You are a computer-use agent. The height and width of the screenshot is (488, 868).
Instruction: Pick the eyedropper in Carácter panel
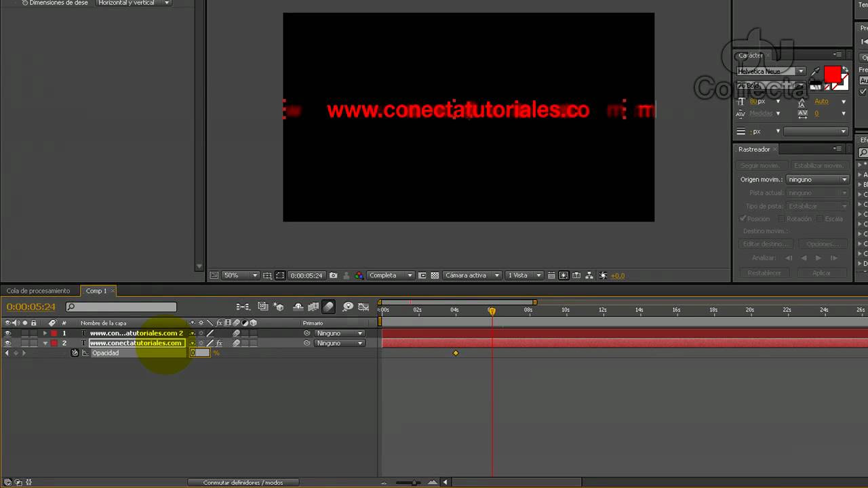point(816,71)
